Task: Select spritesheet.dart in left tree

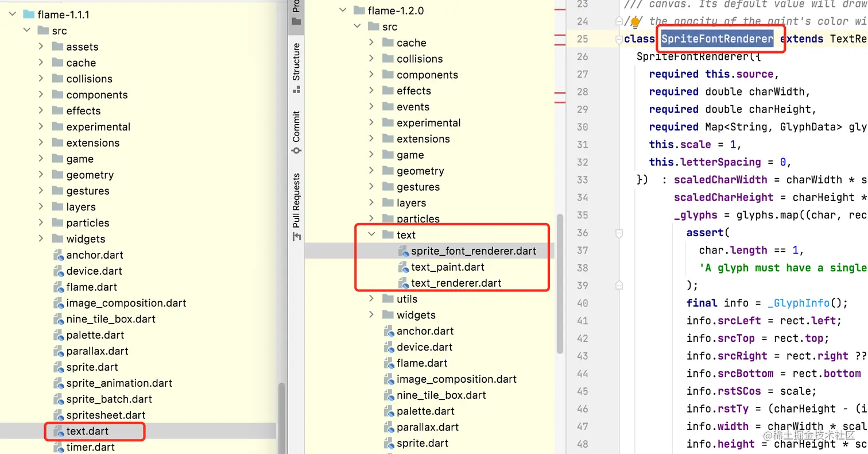Action: (106, 415)
